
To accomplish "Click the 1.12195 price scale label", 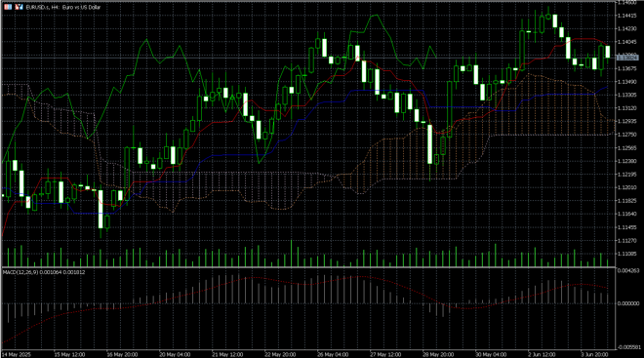I will coord(626,175).
